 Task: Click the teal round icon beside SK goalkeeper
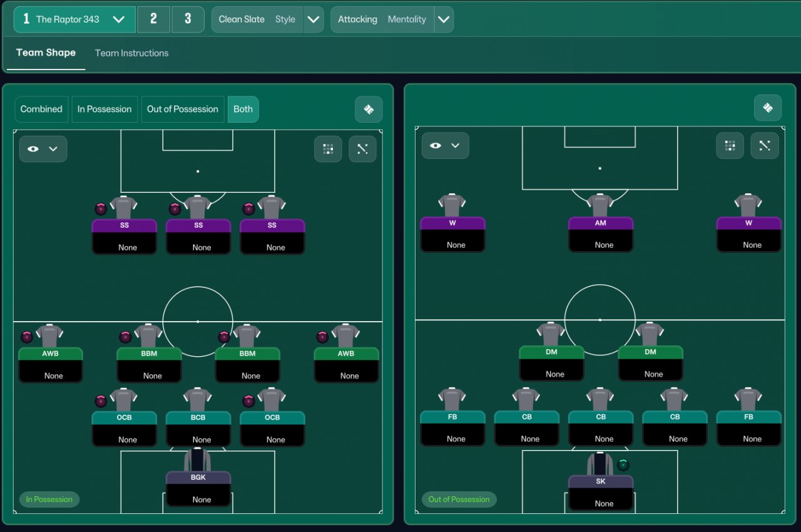pos(623,465)
